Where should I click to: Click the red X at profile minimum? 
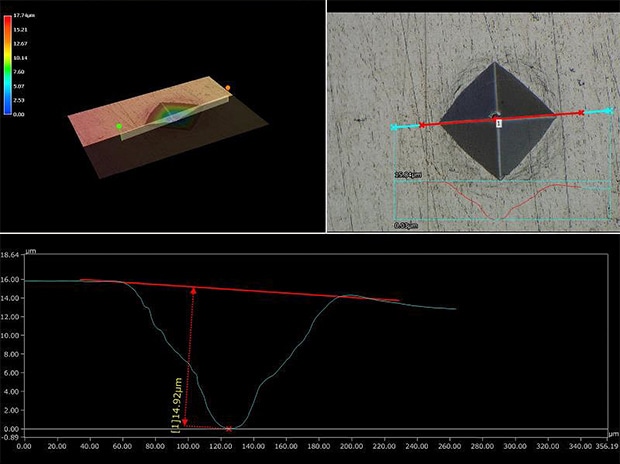coord(229,429)
